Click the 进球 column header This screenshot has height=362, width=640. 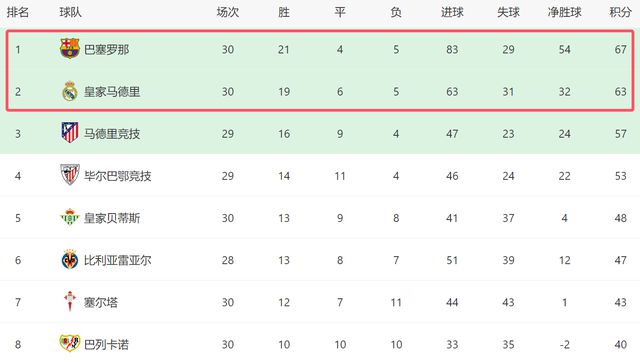point(452,12)
